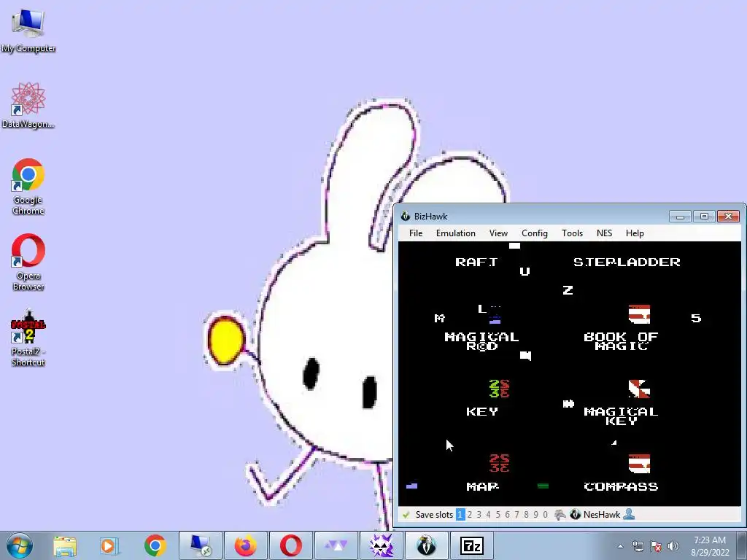Click the BizHawk title bar icon
The image size is (747, 560).
(x=406, y=216)
